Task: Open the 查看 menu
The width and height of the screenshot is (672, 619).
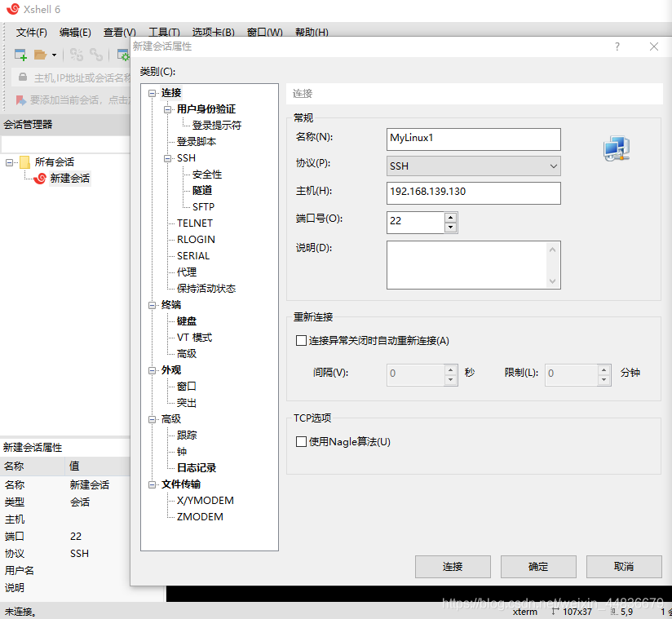Action: pos(118,33)
